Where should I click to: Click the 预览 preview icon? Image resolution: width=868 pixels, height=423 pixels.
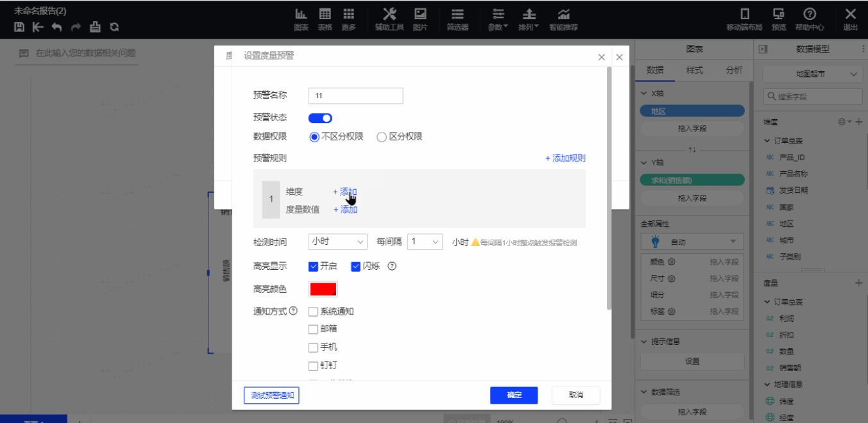tap(779, 19)
